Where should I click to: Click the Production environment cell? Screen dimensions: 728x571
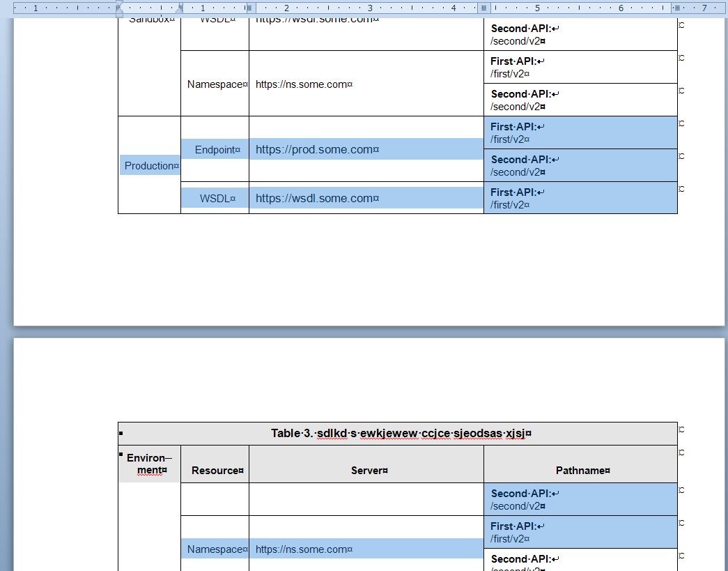(150, 166)
